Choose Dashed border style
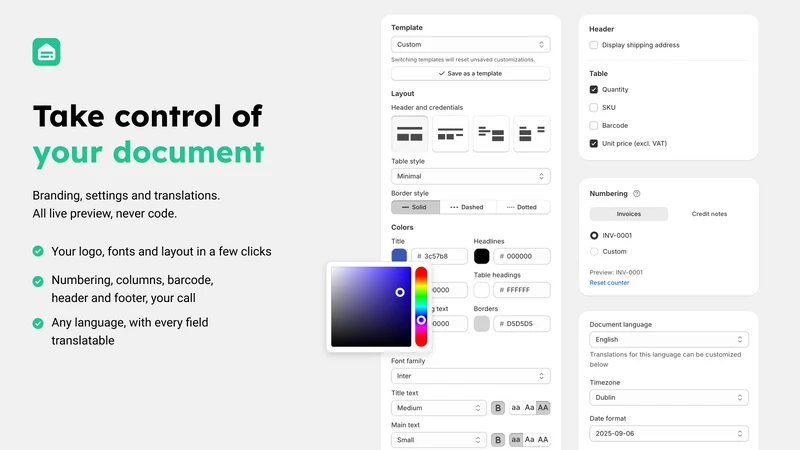800x450 pixels. (467, 207)
